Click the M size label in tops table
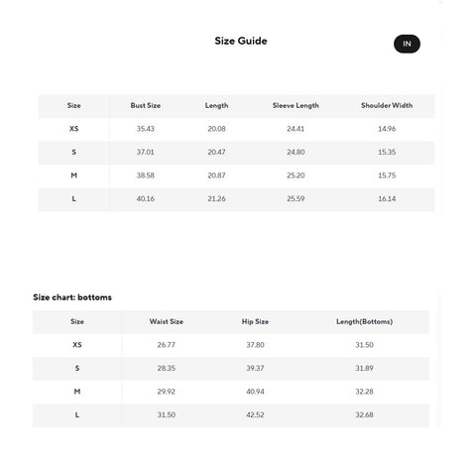Screen dimensions: 476x464 point(73,175)
